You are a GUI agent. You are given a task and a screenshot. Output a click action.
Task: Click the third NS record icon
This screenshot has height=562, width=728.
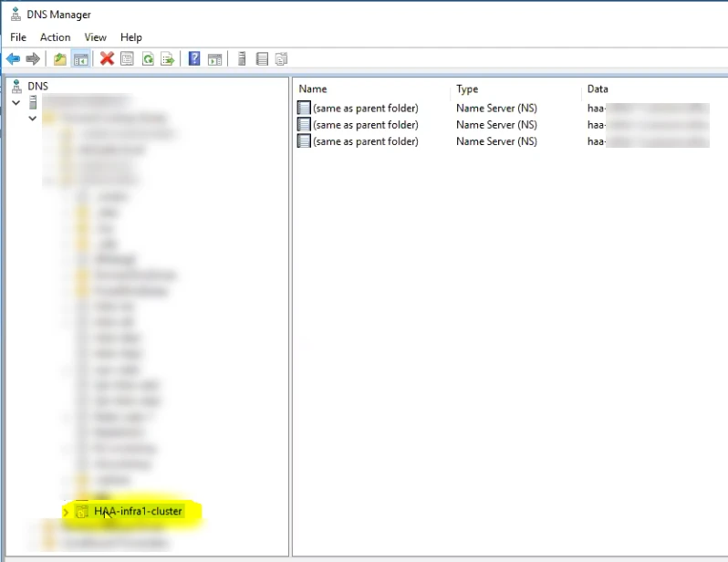(304, 141)
